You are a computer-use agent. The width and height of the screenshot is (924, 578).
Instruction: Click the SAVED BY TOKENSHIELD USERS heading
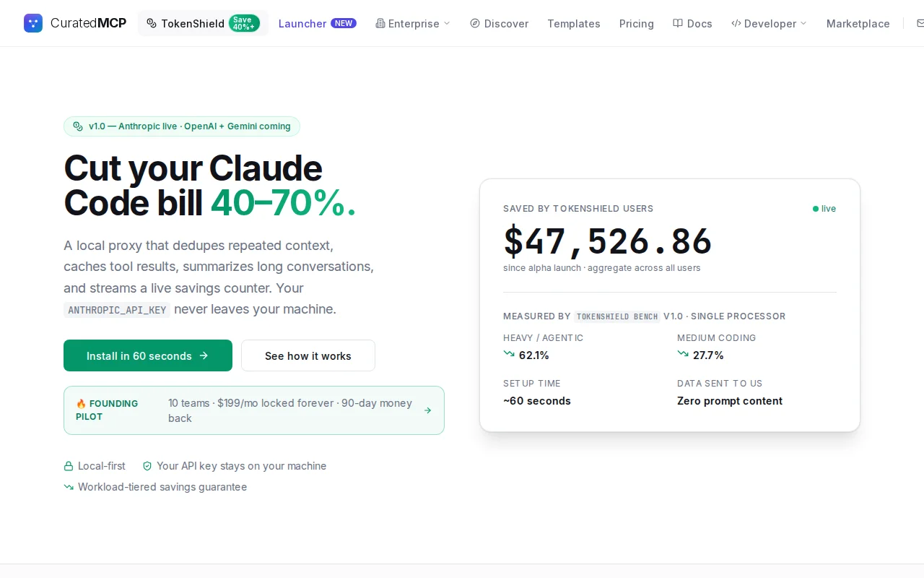click(578, 209)
